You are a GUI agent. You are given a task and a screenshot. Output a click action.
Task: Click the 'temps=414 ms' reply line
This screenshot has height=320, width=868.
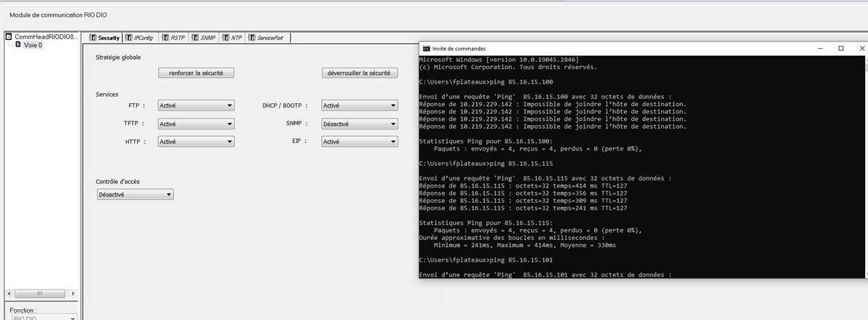click(x=523, y=185)
